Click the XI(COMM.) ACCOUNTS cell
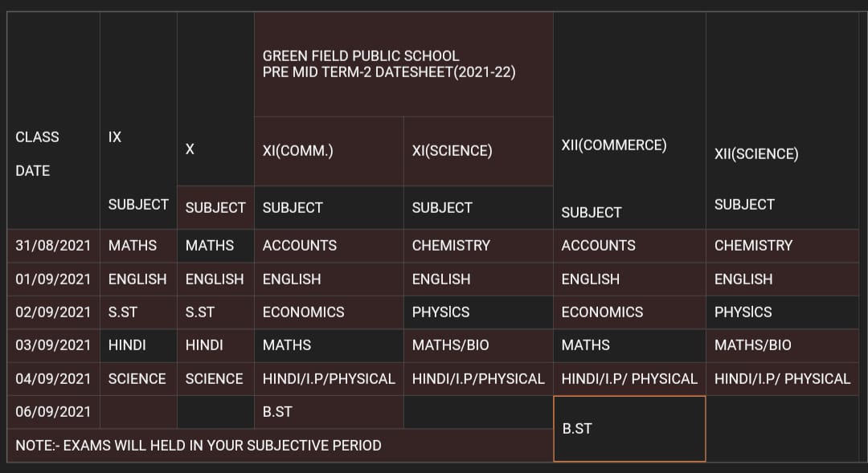The height and width of the screenshot is (473, 868). click(329, 246)
